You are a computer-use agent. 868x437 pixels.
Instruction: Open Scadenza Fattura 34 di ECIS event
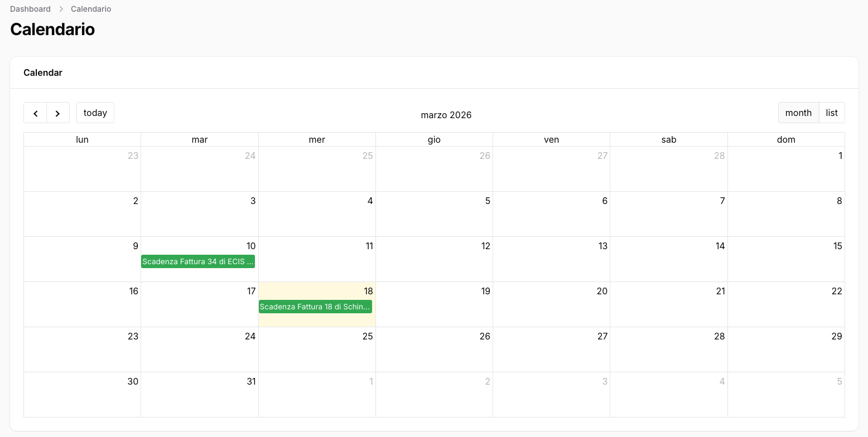pos(198,261)
